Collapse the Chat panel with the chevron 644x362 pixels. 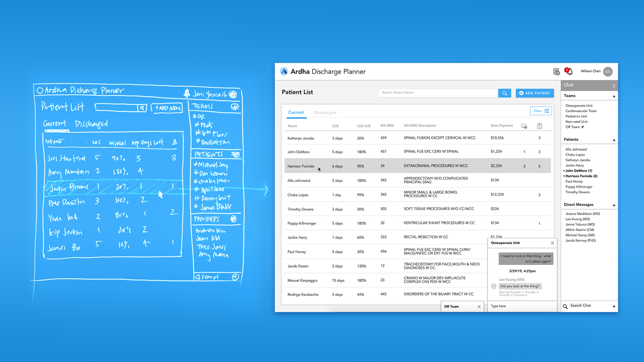tap(614, 85)
